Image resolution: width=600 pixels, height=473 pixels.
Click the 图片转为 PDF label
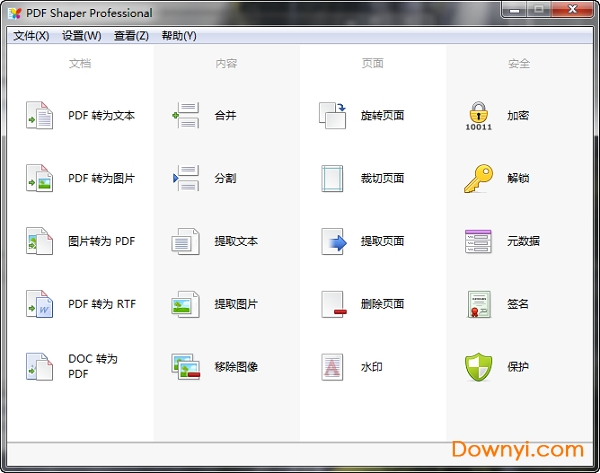click(x=101, y=241)
